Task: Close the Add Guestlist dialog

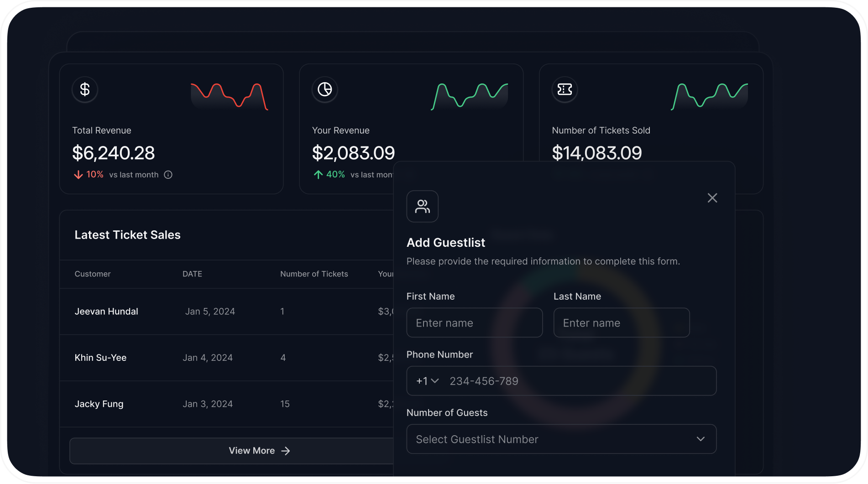Action: tap(712, 198)
